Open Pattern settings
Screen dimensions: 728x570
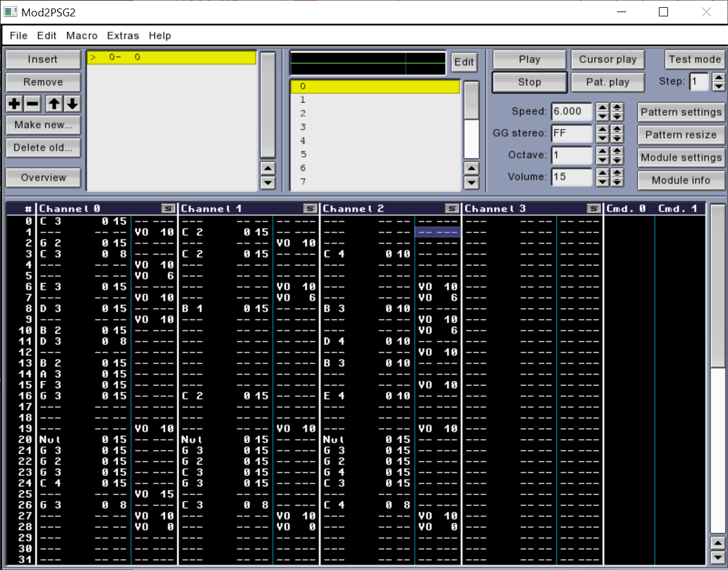pyautogui.click(x=681, y=112)
